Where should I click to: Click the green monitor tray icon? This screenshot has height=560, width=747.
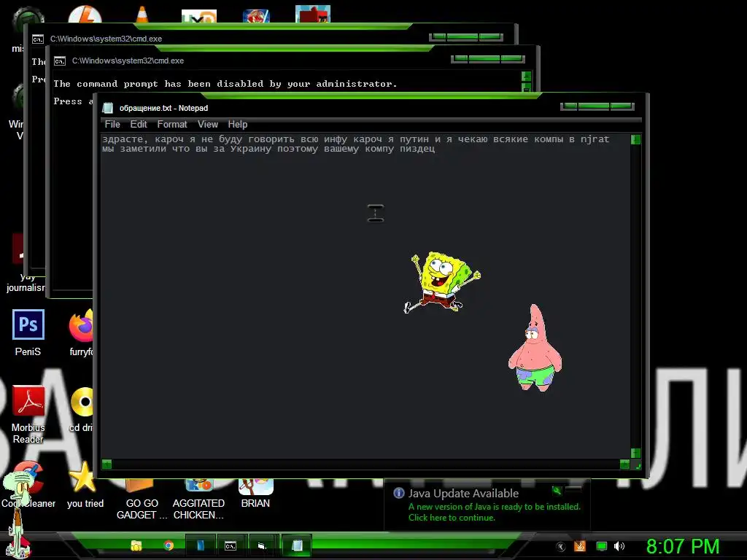(602, 546)
